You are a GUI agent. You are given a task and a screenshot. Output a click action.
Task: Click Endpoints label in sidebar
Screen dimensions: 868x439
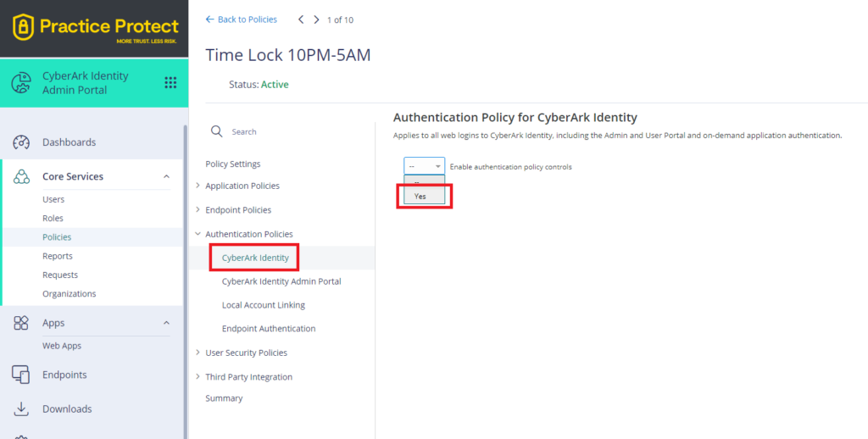point(64,375)
